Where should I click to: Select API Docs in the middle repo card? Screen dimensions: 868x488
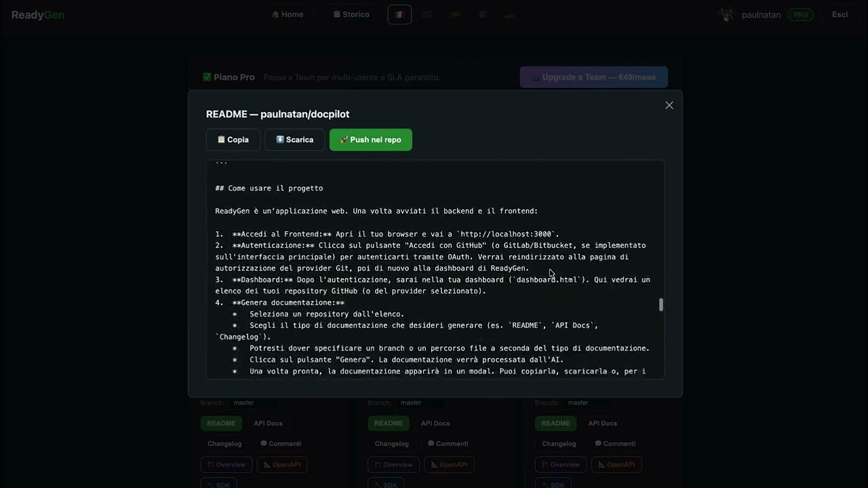pos(435,423)
